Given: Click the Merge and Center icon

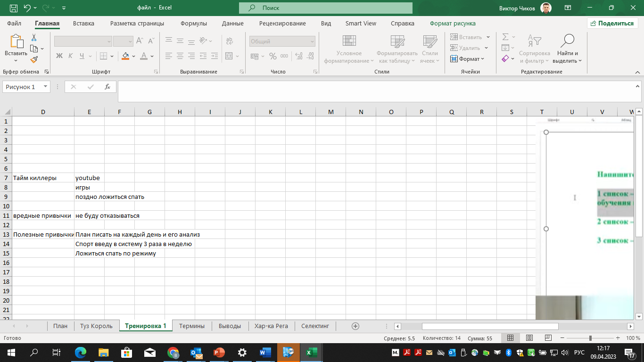Looking at the screenshot, I should 229,56.
